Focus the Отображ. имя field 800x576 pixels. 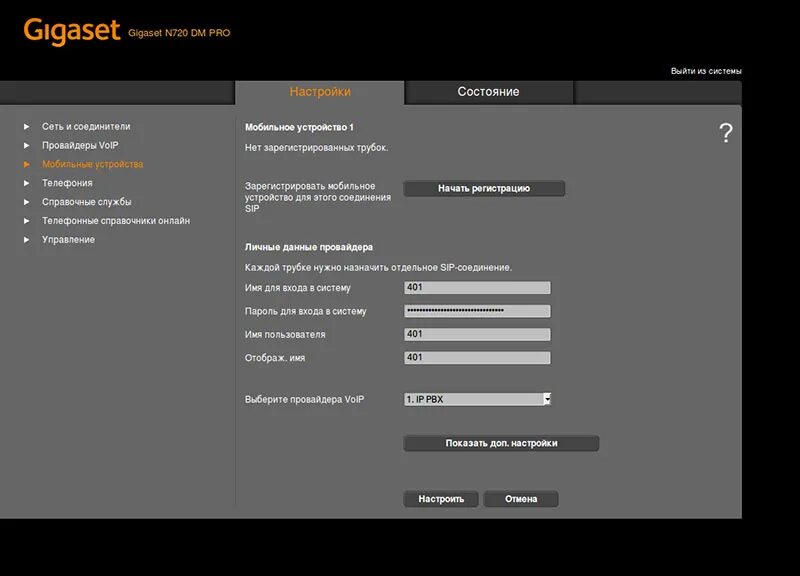pyautogui.click(x=477, y=358)
